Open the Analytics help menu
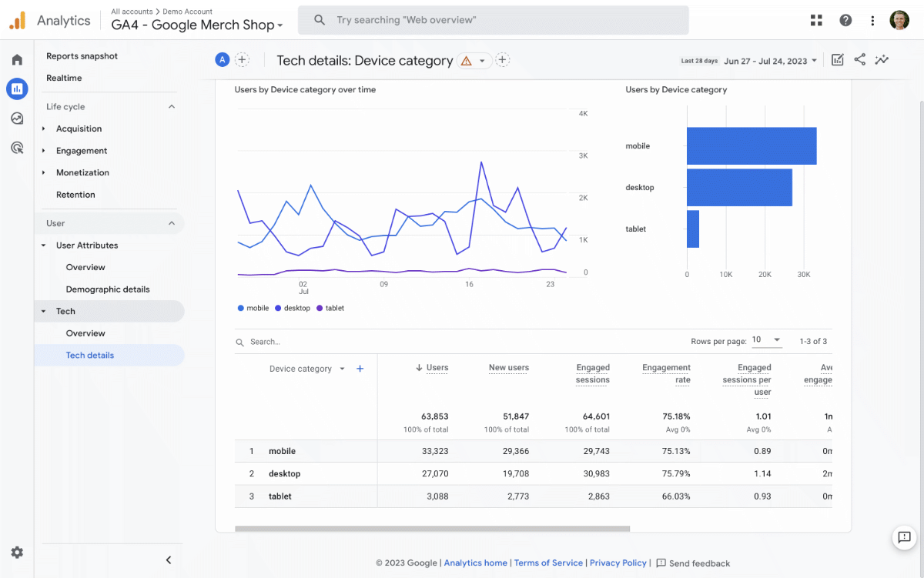Image resolution: width=924 pixels, height=578 pixels. (x=845, y=20)
